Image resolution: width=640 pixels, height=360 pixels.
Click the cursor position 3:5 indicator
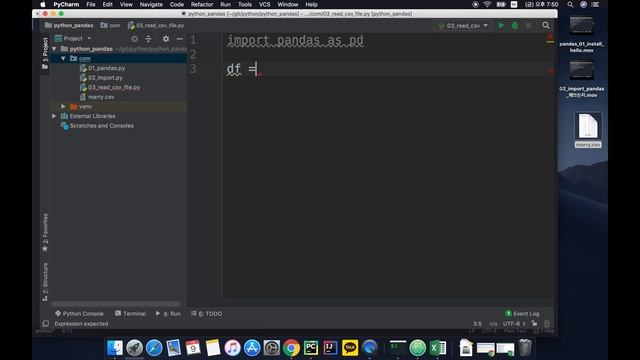[x=477, y=324]
